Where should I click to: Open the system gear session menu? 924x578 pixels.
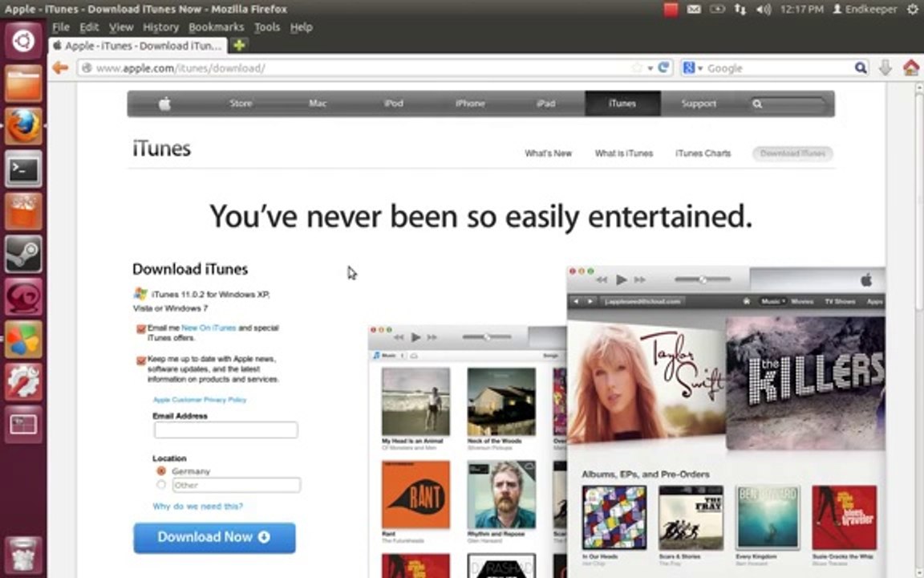coord(913,10)
